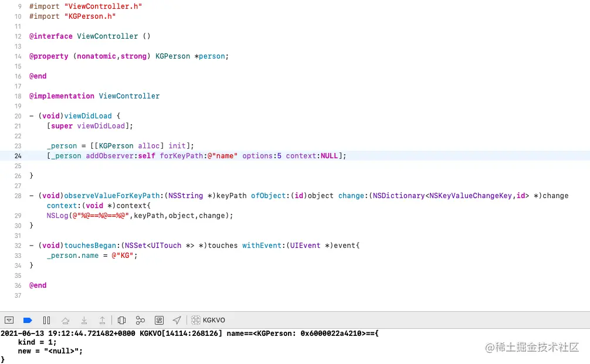Viewport: 590px width, 364px height.
Task: Click the Simulate Location arrow icon
Action: (x=177, y=320)
